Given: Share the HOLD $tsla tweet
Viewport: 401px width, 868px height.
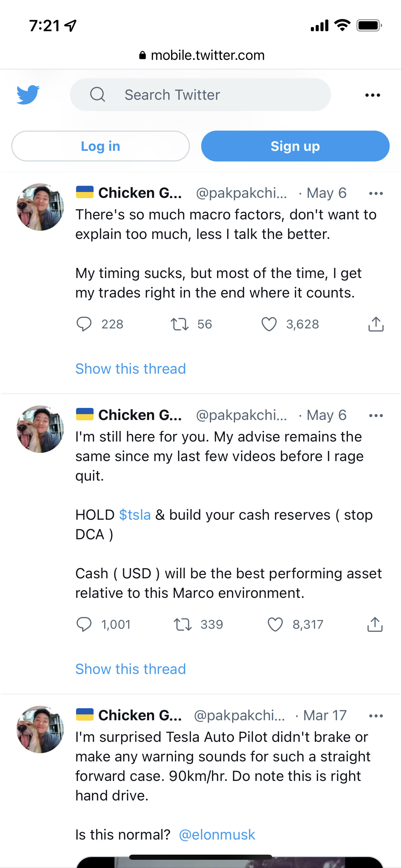Looking at the screenshot, I should coord(375,624).
